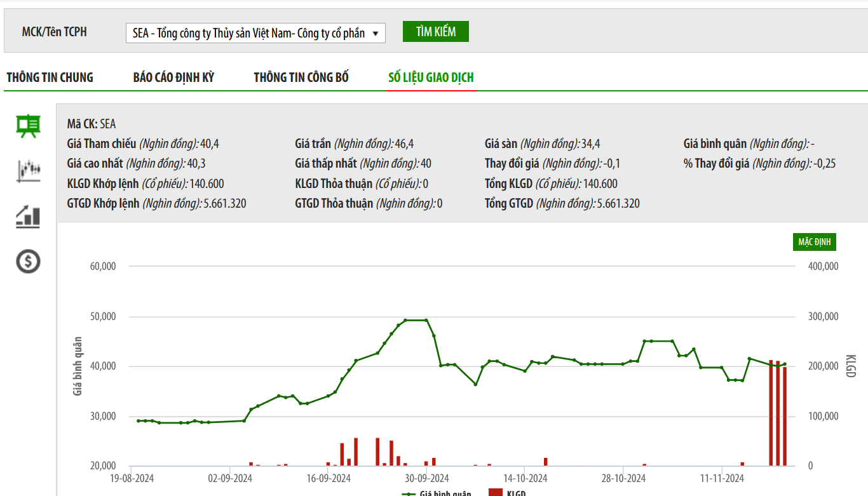The image size is (868, 496).
Task: Click the lone volume bar in mid-October
Action: tap(545, 462)
